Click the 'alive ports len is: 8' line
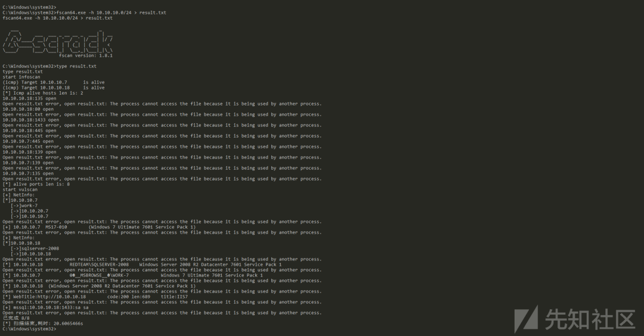This screenshot has width=644, height=336. point(36,184)
